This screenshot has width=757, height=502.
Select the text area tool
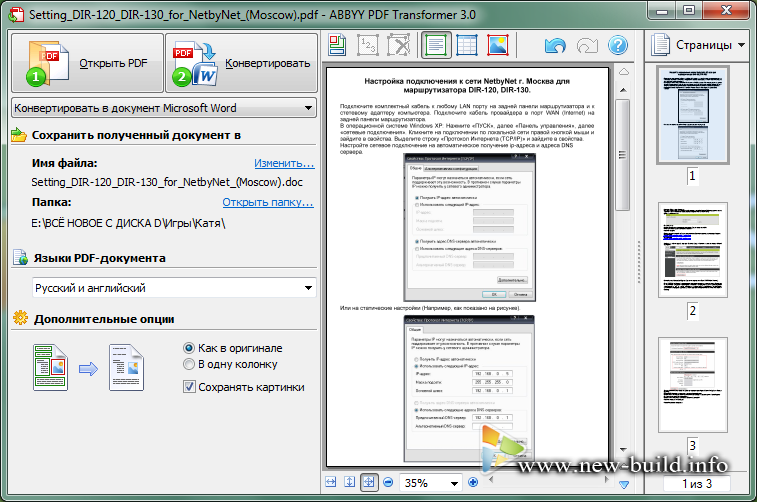436,45
